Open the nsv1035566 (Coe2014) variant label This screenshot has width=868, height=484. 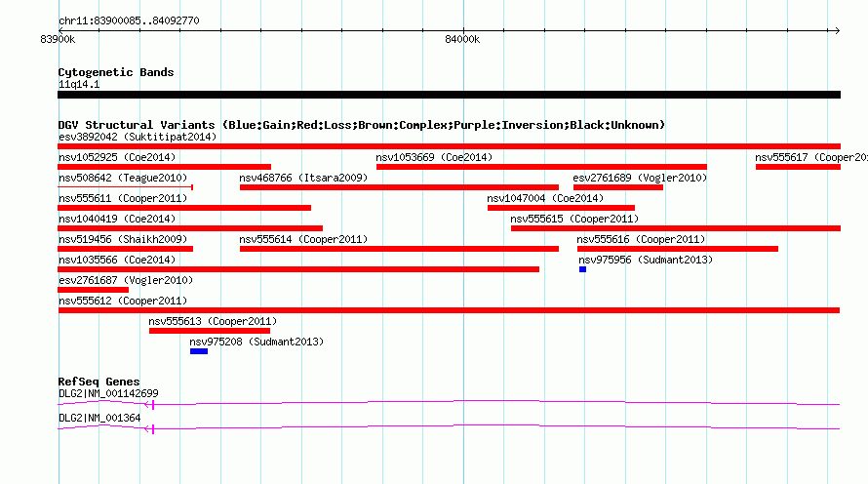[x=117, y=260]
